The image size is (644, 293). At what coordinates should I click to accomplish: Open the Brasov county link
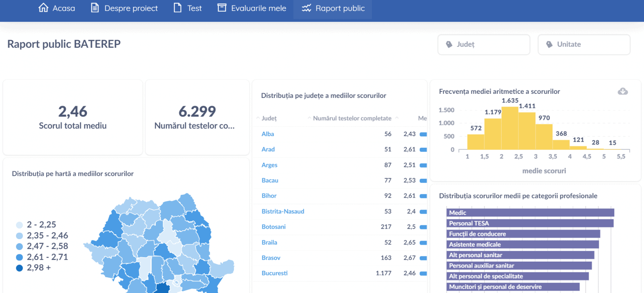271,258
